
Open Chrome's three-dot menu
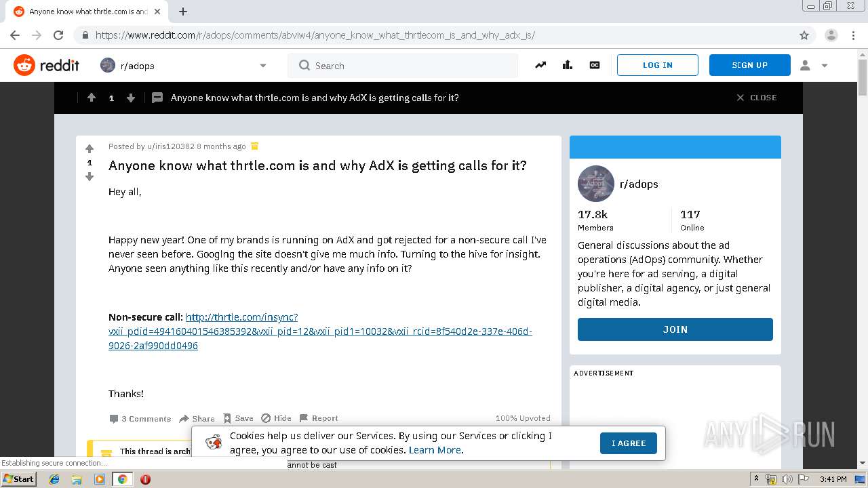[854, 35]
